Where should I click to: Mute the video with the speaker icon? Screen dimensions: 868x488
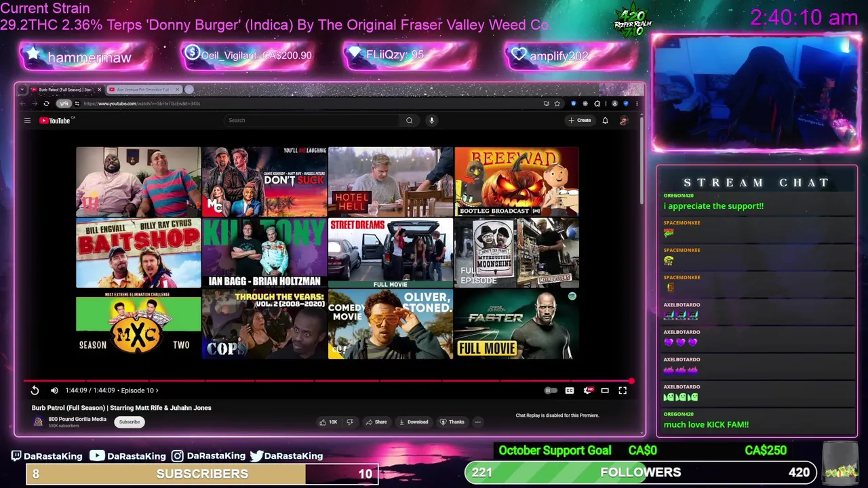point(54,390)
